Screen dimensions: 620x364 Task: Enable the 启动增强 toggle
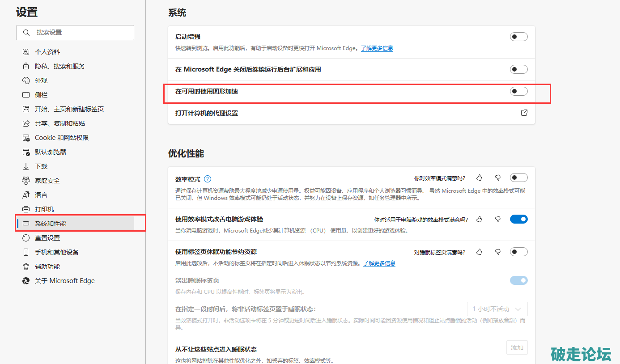point(518,37)
